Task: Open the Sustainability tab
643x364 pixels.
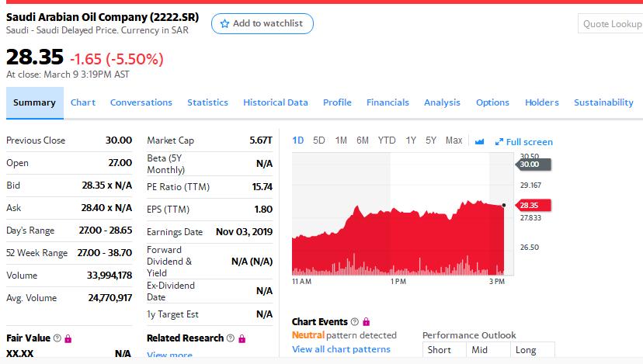Action: coord(603,102)
